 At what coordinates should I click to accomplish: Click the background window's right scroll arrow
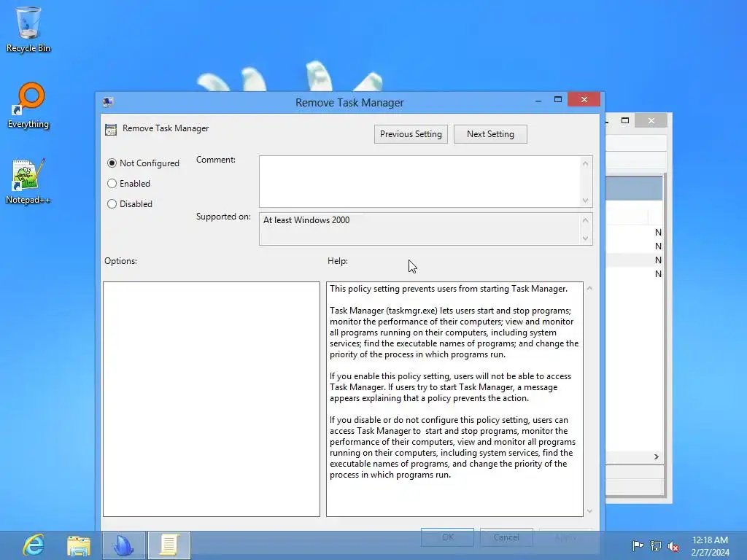coord(656,456)
